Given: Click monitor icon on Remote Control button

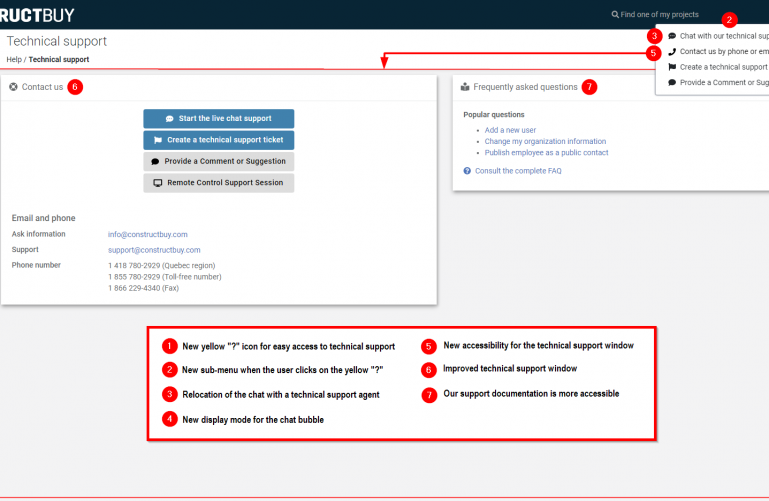Looking at the screenshot, I should pyautogui.click(x=157, y=183).
